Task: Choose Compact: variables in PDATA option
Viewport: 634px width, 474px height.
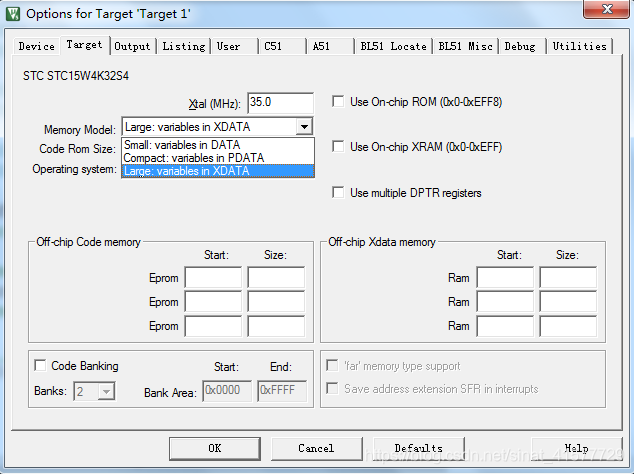Action: (x=218, y=158)
